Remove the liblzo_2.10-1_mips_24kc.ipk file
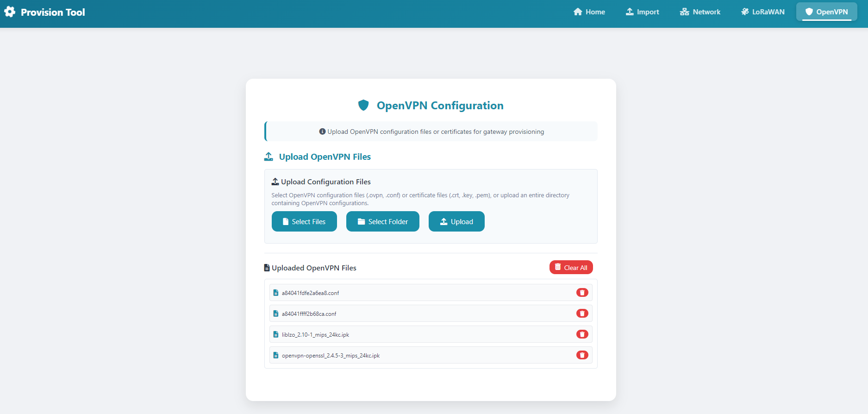The image size is (868, 414). tap(582, 334)
